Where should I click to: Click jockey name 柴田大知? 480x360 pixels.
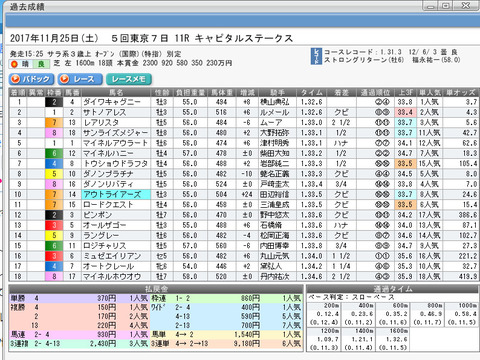click(274, 154)
